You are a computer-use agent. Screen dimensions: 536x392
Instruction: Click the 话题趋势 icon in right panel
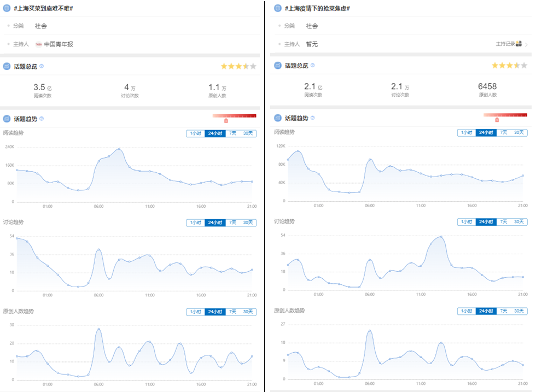278,118
